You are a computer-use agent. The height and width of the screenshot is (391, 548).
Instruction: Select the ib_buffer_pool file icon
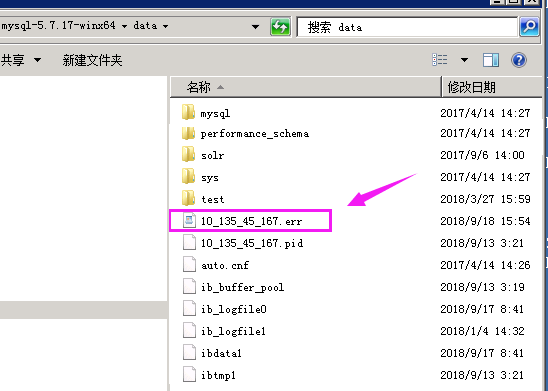click(x=189, y=287)
